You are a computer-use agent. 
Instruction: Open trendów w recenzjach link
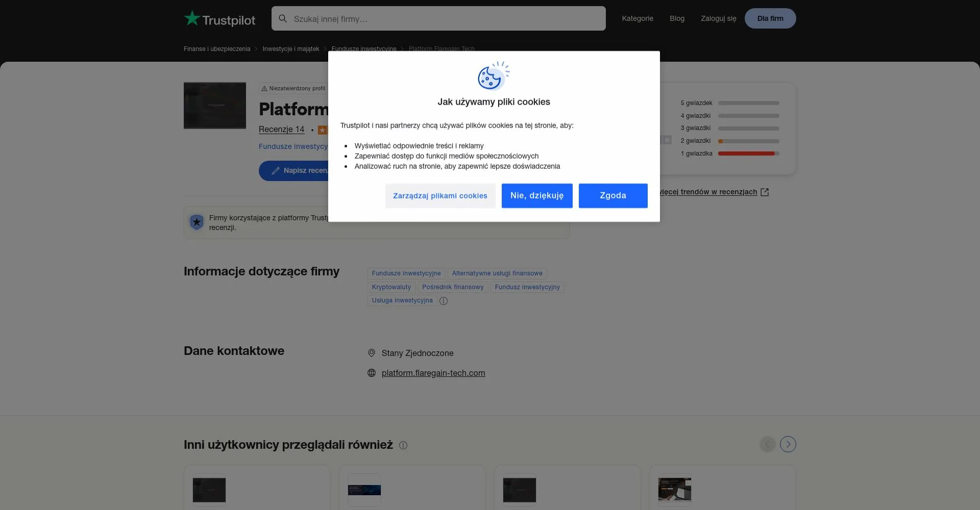click(x=708, y=192)
